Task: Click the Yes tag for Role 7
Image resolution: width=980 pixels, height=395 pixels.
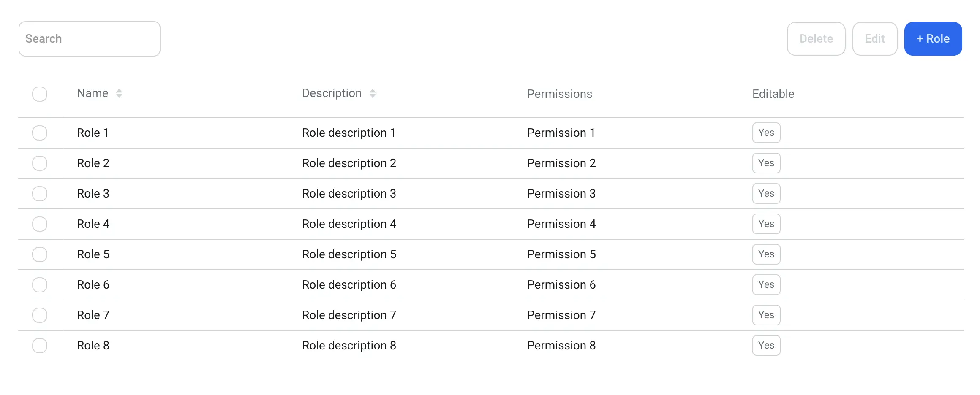Action: pos(766,315)
